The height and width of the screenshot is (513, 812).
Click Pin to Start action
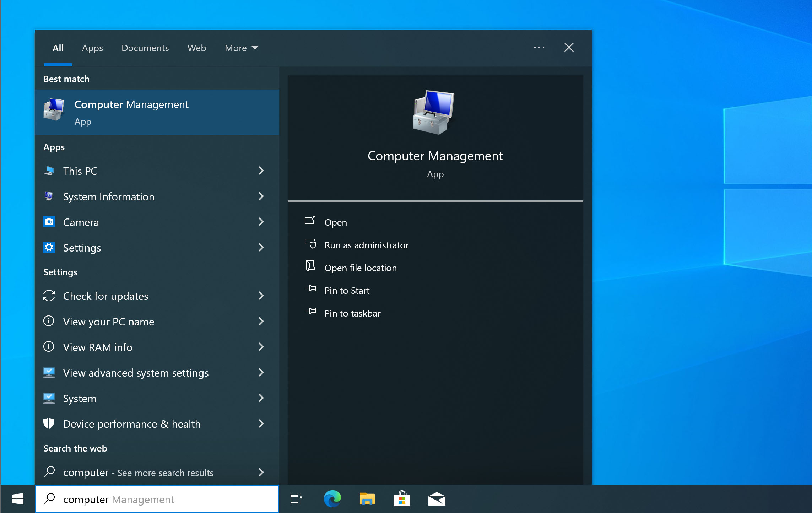347,291
